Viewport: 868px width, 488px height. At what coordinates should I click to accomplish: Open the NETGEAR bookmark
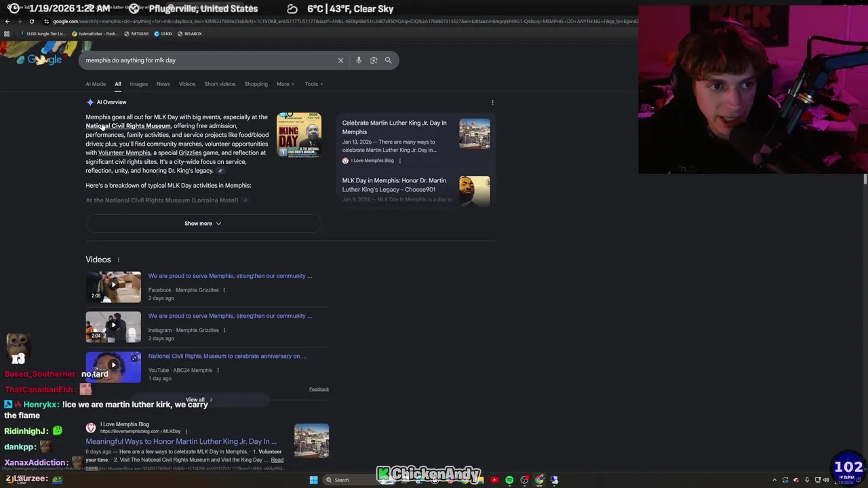(x=136, y=34)
